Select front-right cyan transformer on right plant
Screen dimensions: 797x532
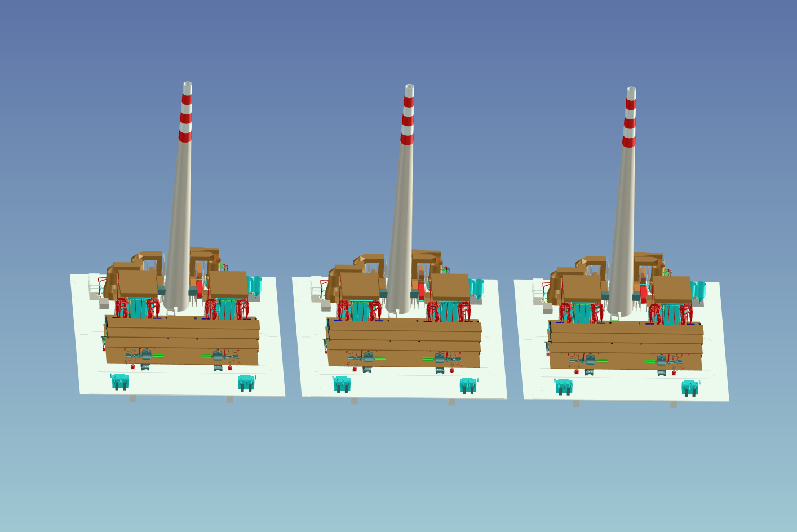[690, 388]
